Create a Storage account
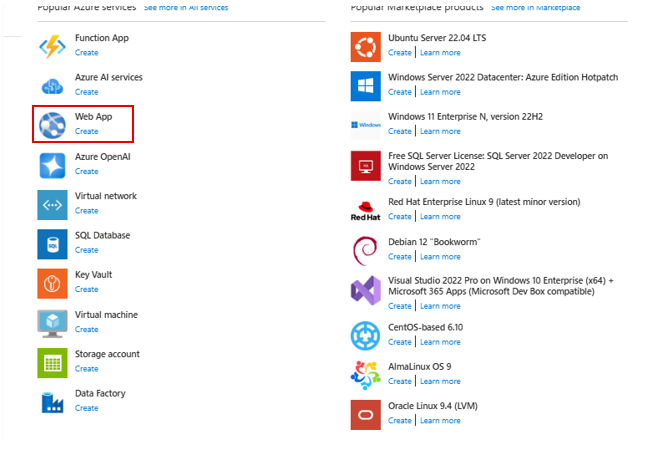The height and width of the screenshot is (450, 647). point(86,369)
